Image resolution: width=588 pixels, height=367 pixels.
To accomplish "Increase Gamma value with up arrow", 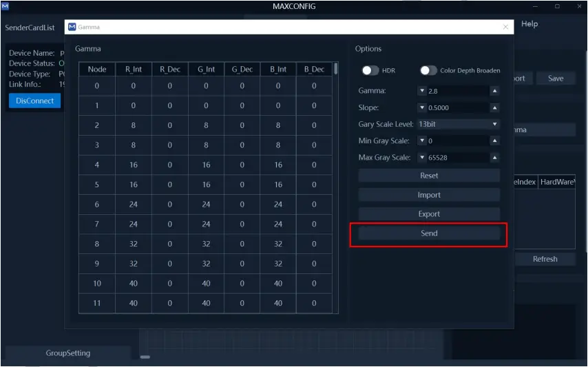I will pyautogui.click(x=494, y=91).
